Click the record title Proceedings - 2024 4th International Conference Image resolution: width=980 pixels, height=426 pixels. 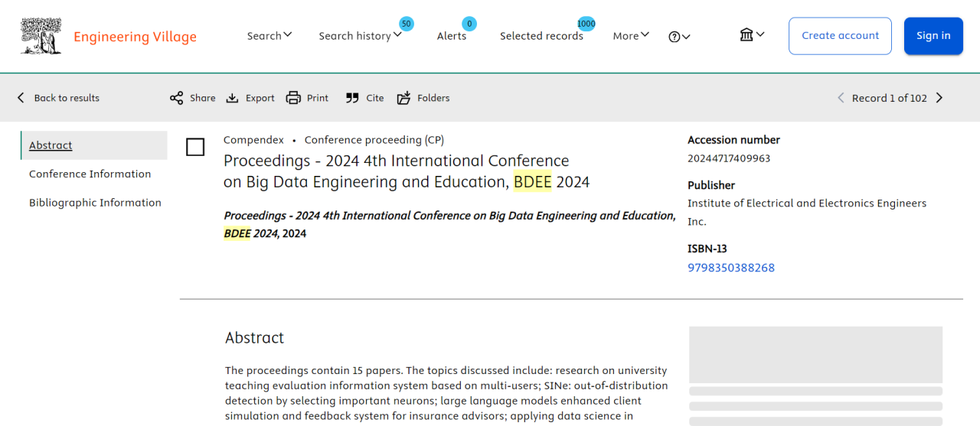pyautogui.click(x=407, y=171)
